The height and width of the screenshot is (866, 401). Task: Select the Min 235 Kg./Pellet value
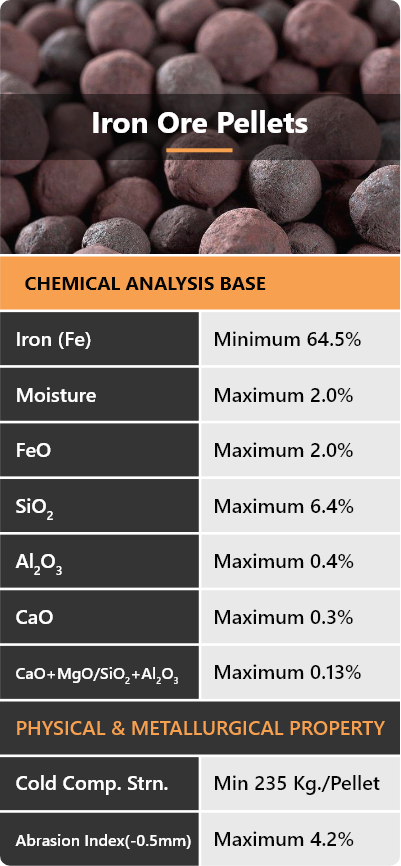point(297,784)
